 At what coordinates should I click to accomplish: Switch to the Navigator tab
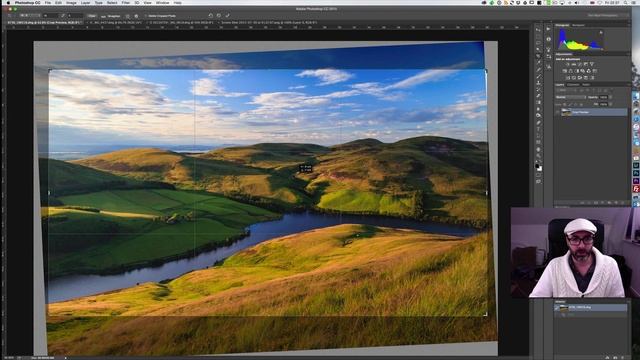(578, 25)
